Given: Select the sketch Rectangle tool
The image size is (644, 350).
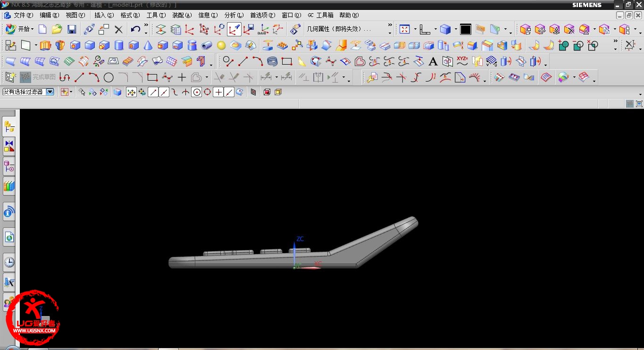Looking at the screenshot, I should click(152, 77).
